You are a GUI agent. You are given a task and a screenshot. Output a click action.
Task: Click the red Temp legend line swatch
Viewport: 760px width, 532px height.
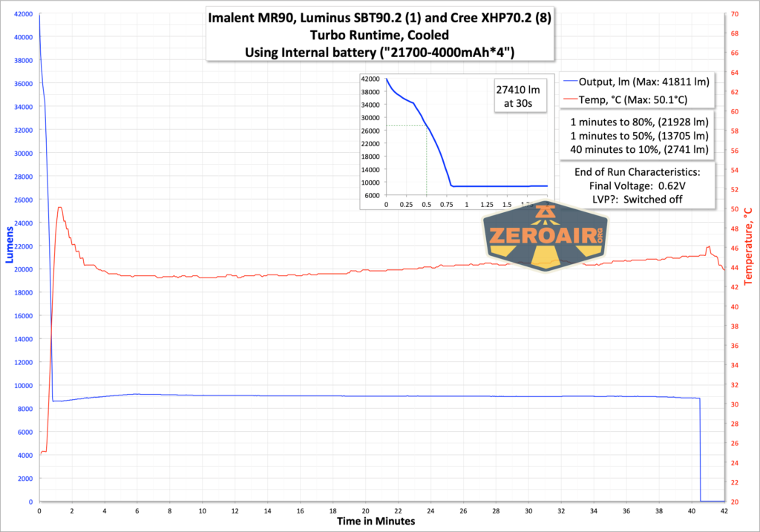coord(571,100)
